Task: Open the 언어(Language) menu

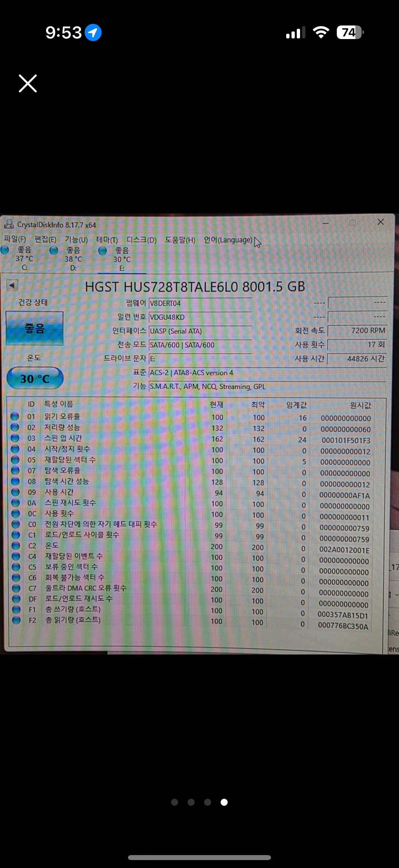Action: tap(228, 240)
